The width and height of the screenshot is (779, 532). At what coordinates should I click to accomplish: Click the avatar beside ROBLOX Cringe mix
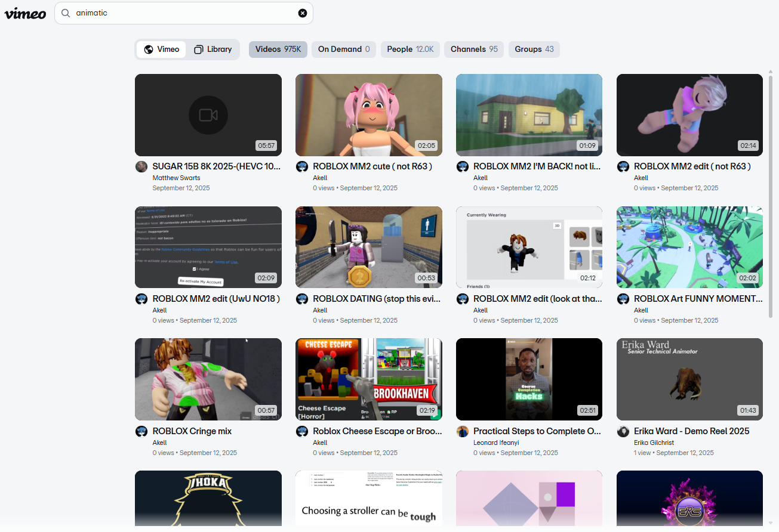[141, 431]
